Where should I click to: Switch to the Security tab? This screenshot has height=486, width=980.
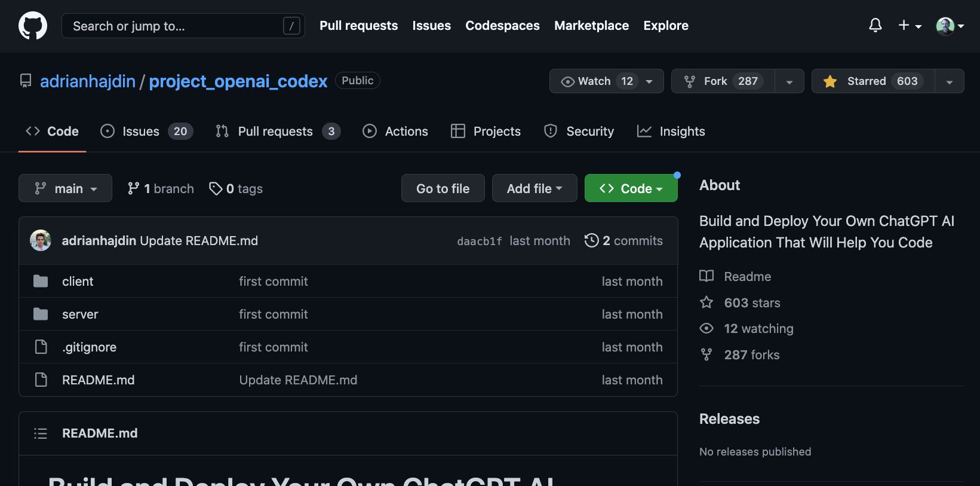(579, 132)
